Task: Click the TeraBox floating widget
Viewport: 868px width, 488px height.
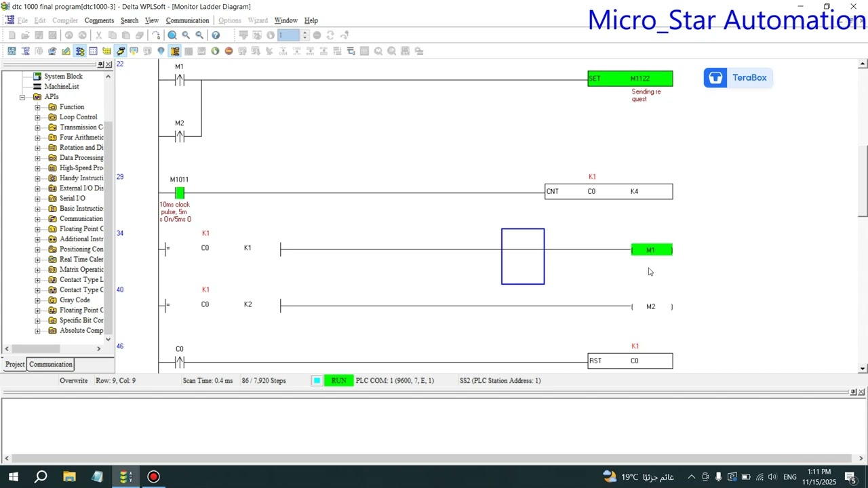Action: 738,78
